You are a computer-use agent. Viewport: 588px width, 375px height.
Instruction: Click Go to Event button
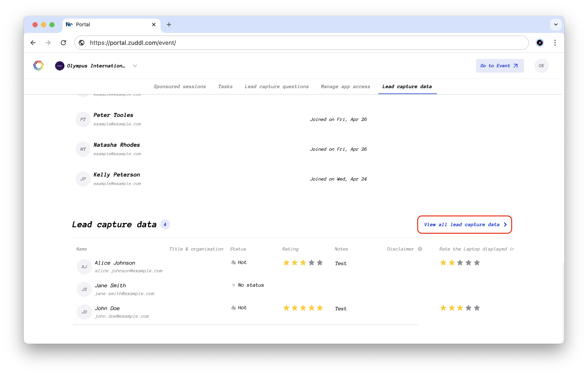coord(500,66)
